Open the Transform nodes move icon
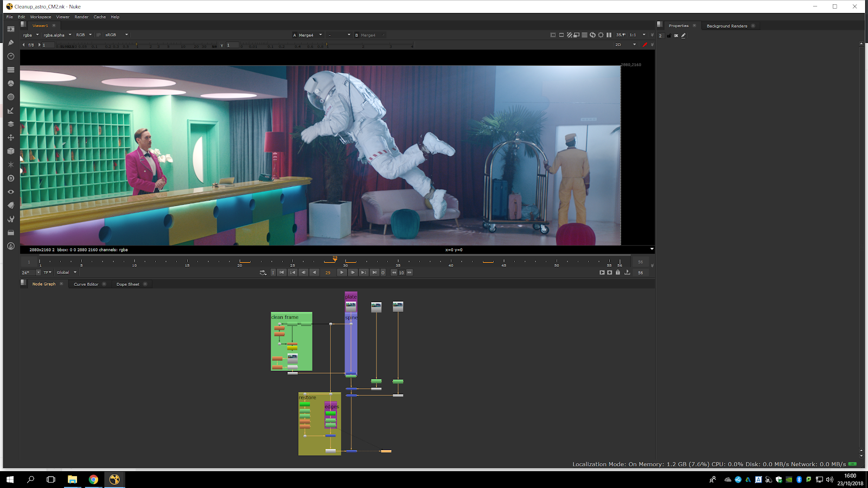The height and width of the screenshot is (488, 868). tap(10, 138)
